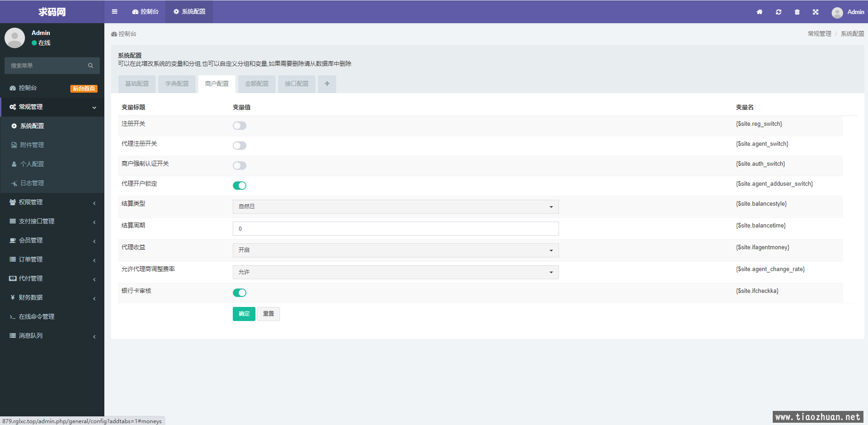This screenshot has width=868, height=425.
Task: Expand the 财务数据 menu arrow
Action: click(x=94, y=298)
